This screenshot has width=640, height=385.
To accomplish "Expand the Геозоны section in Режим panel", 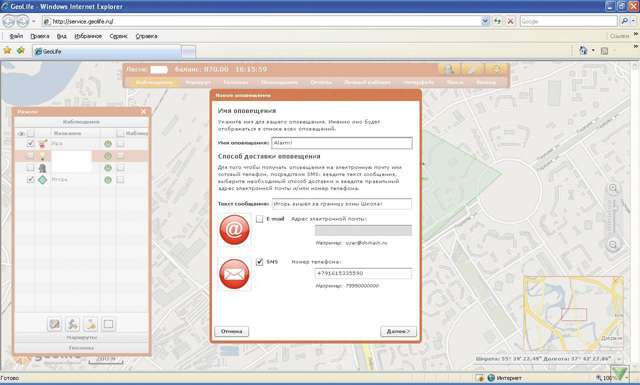I will coord(81,348).
